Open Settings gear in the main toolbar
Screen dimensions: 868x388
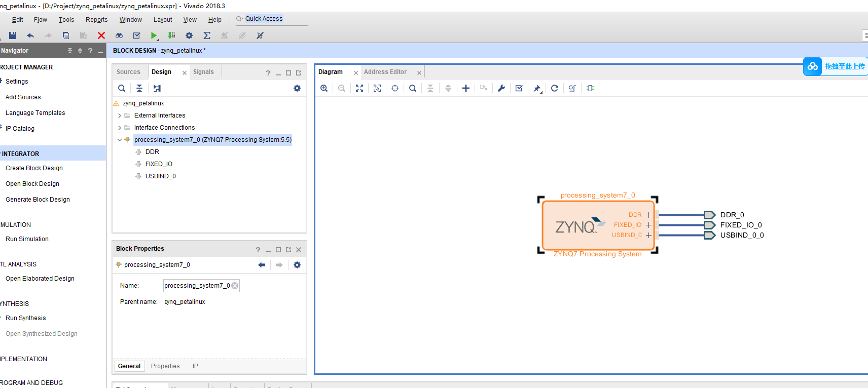pyautogui.click(x=189, y=35)
